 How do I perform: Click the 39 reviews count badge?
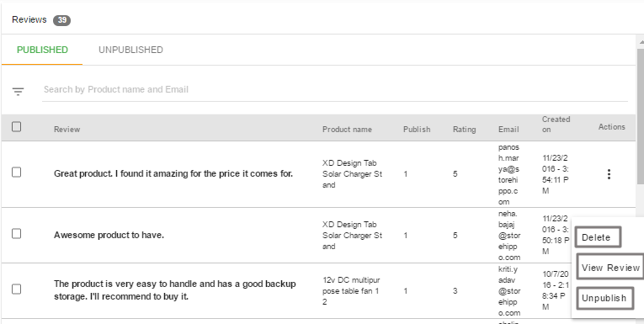(62, 20)
